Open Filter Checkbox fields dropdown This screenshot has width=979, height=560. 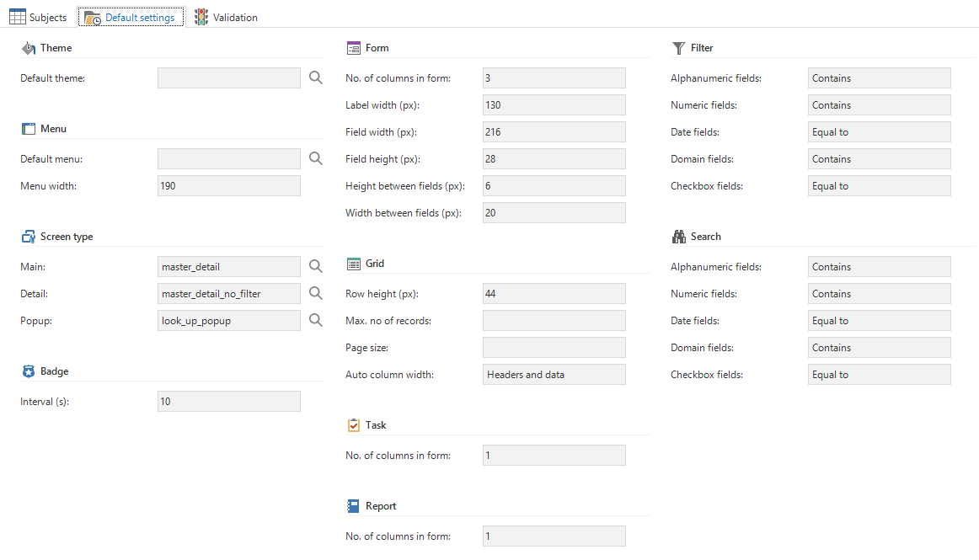(x=879, y=186)
